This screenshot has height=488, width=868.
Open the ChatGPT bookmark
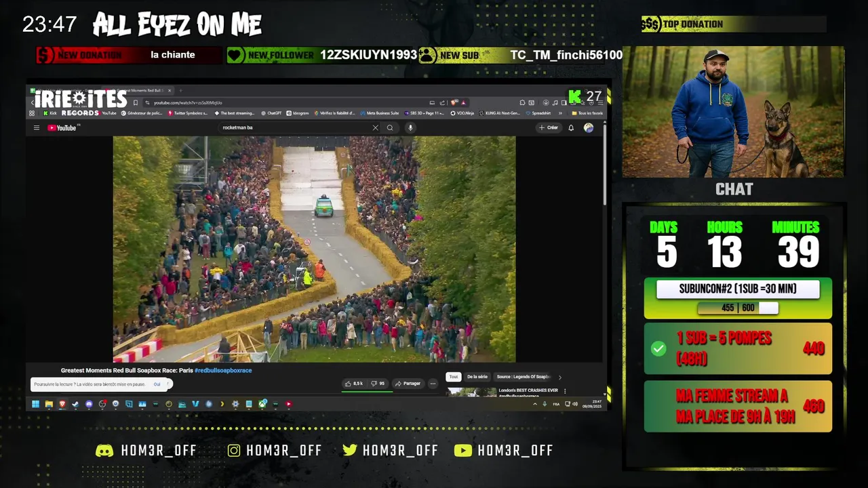pyautogui.click(x=271, y=113)
